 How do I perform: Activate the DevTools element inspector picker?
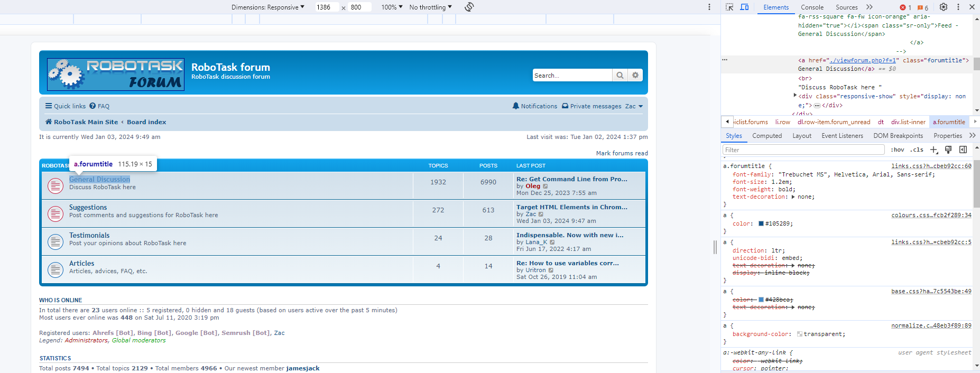coord(729,7)
